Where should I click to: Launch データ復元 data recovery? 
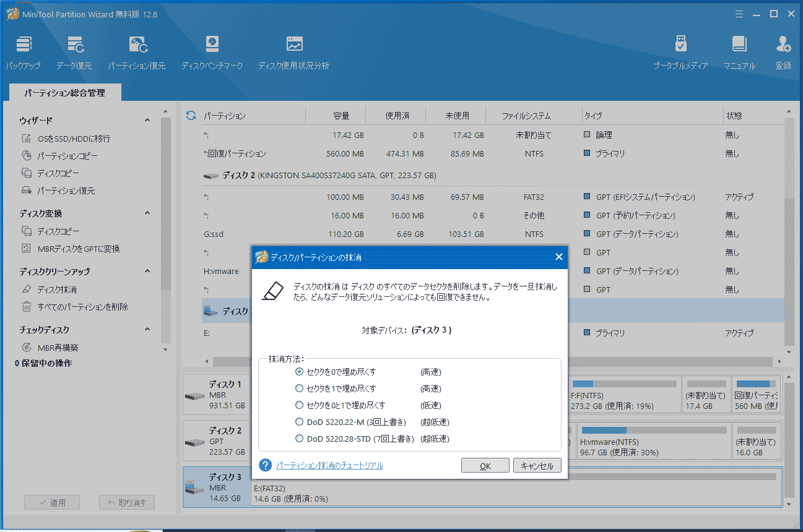tap(74, 53)
